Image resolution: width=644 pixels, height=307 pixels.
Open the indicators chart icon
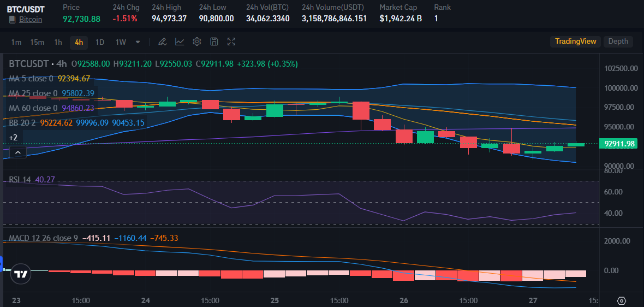tap(180, 42)
